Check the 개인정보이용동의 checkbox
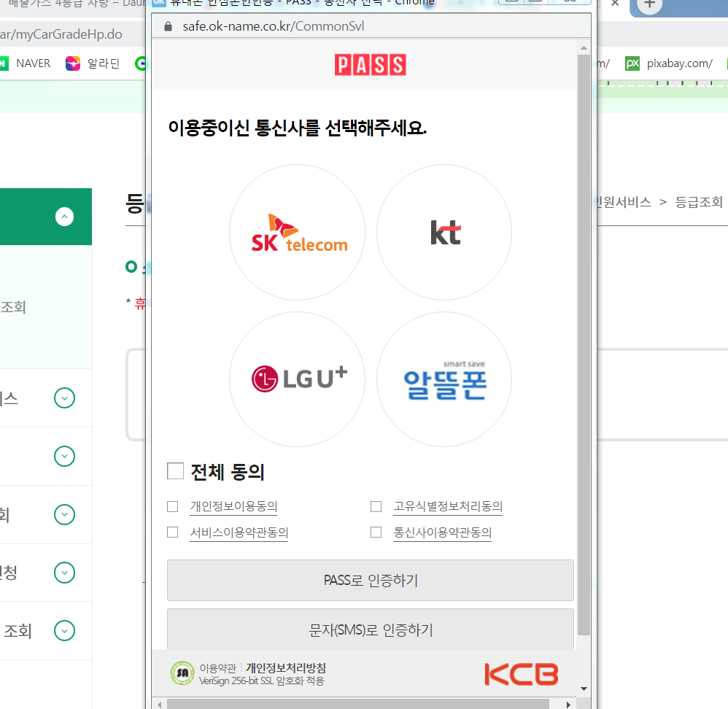 173,506
